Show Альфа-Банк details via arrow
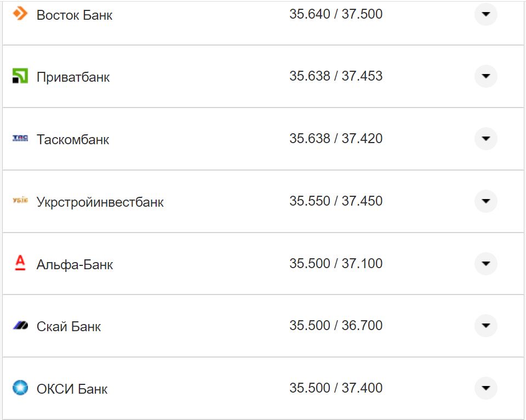Image resolution: width=526 pixels, height=420 pixels. (x=485, y=264)
